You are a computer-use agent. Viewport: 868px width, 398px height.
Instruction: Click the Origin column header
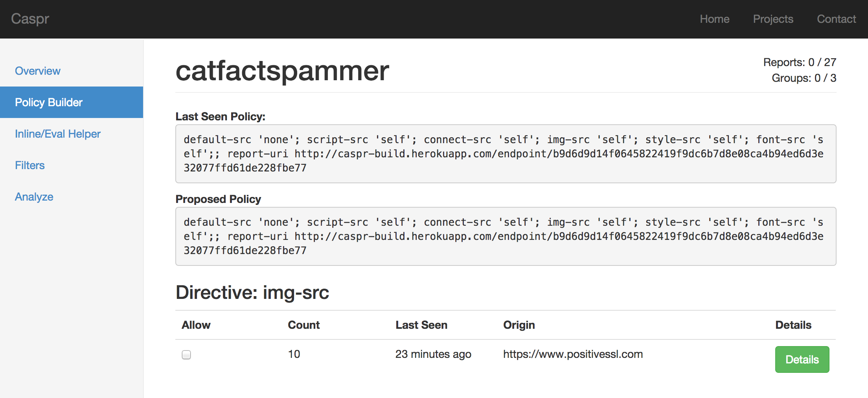[519, 325]
